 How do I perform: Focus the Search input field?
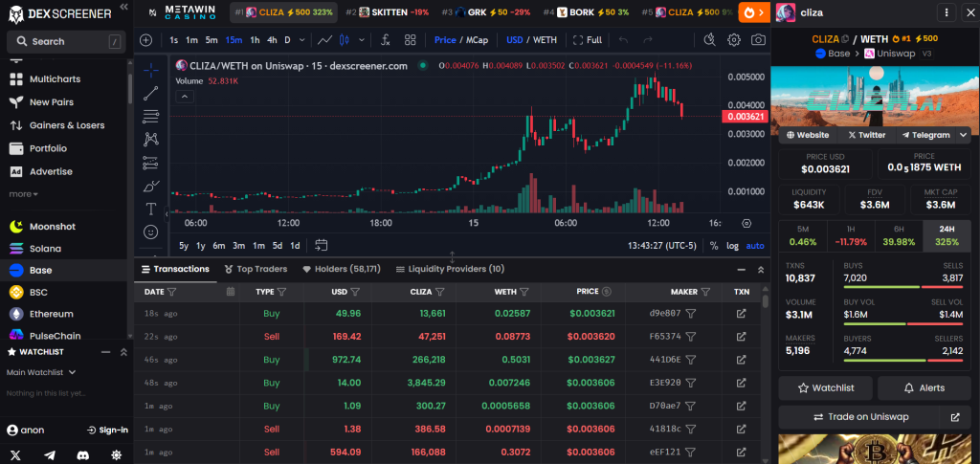[x=64, y=41]
